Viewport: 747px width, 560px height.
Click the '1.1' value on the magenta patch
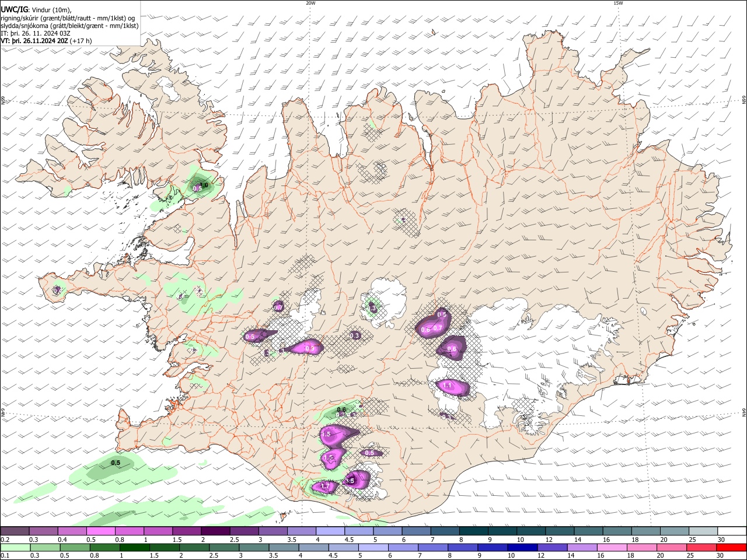click(x=448, y=386)
